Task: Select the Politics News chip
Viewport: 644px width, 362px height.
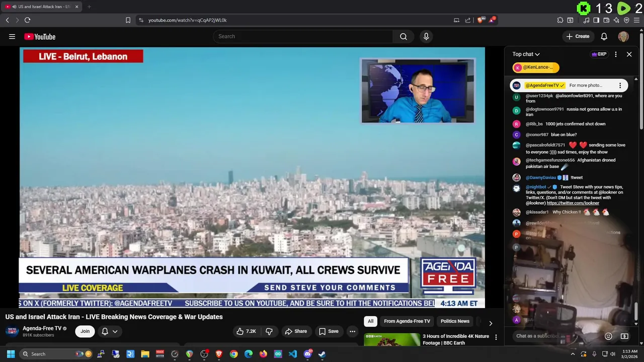Action: [455, 321]
